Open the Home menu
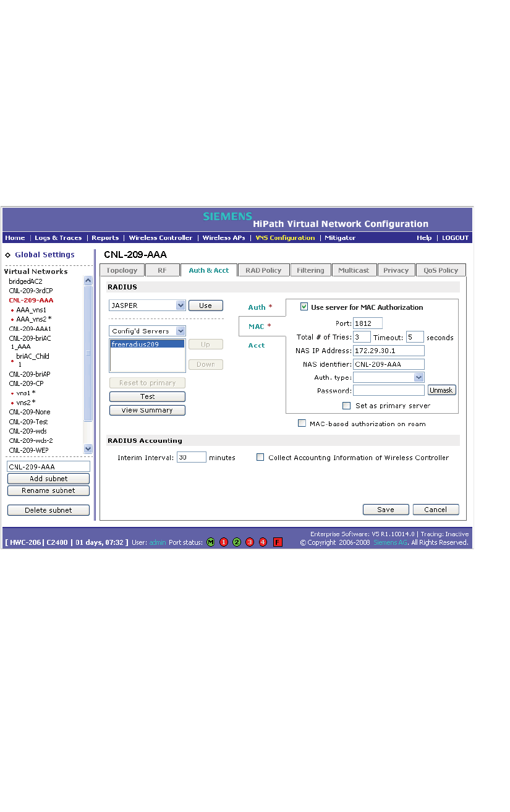Image resolution: width=510 pixels, height=812 pixels. 15,237
